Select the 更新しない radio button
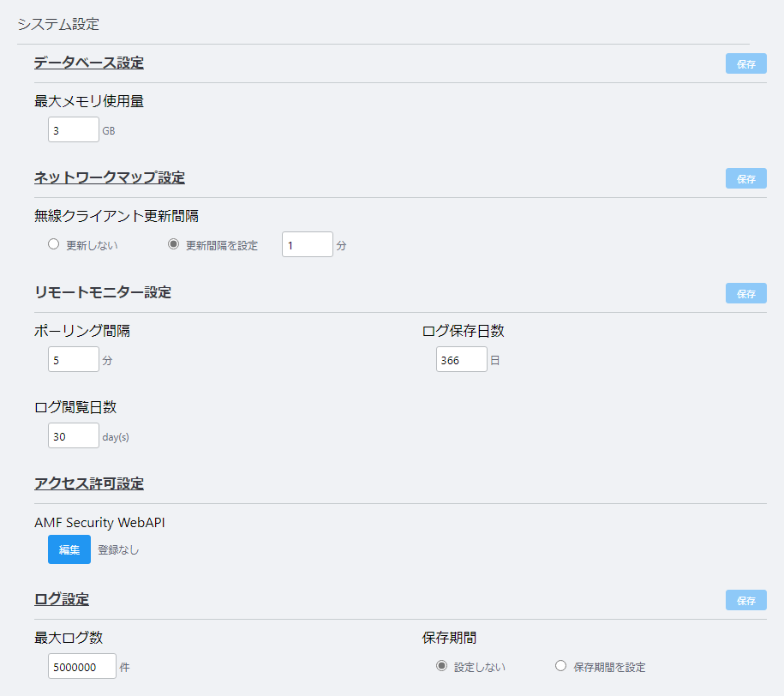This screenshot has height=696, width=784. click(x=53, y=244)
